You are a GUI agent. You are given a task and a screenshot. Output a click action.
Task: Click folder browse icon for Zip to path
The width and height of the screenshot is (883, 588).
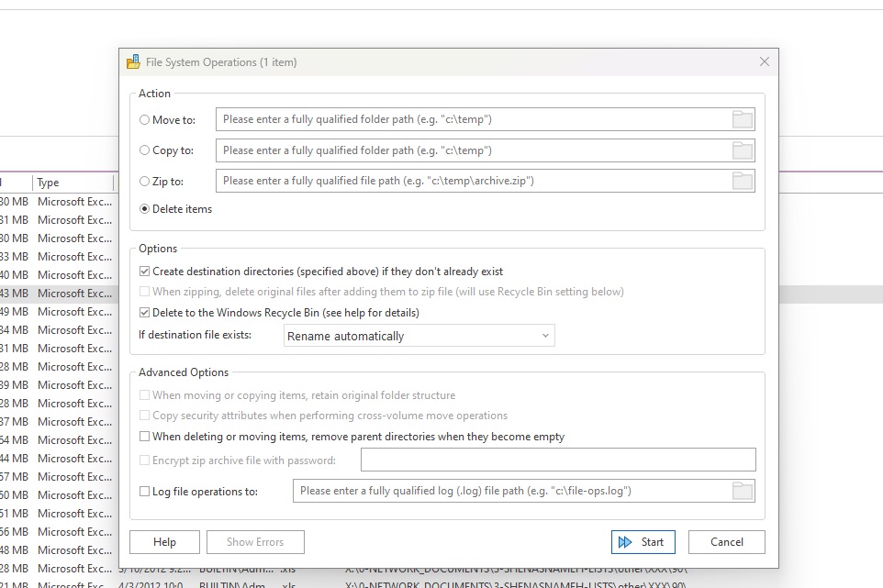(742, 181)
